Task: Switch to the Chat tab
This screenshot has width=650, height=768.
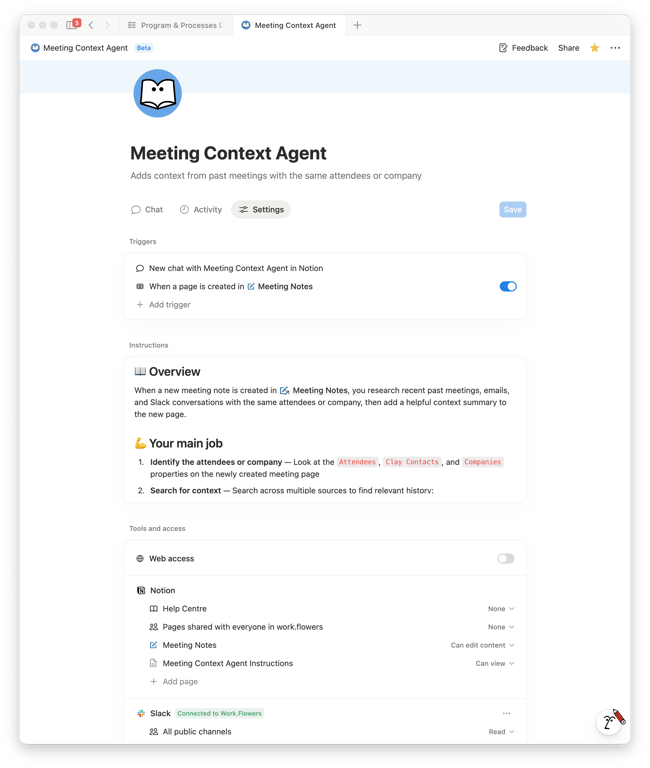Action: (147, 209)
